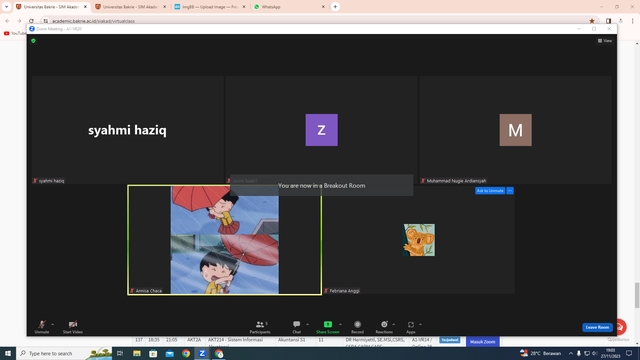The image size is (640, 360).
Task: Select Annisa Chaca's cartoon video tile
Action: [x=224, y=240]
